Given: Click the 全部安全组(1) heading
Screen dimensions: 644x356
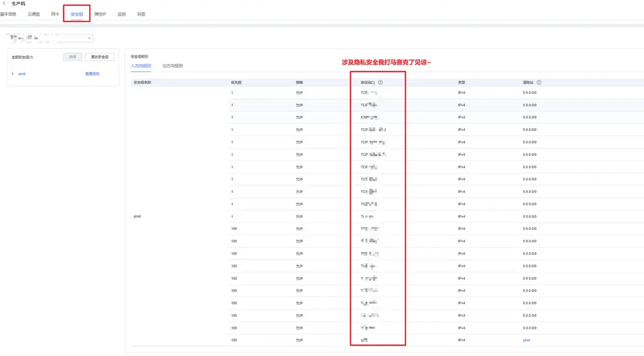Looking at the screenshot, I should tap(22, 57).
